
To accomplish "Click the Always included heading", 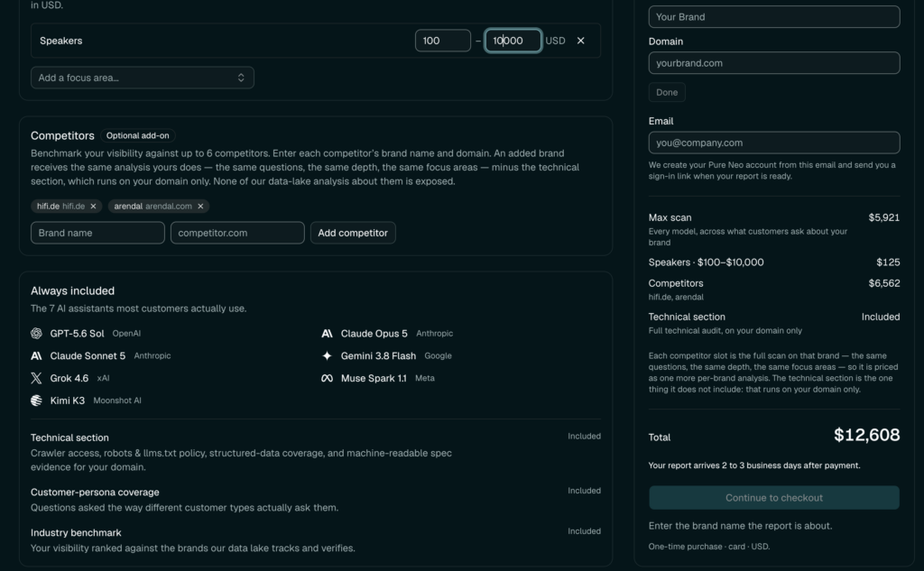I will (x=72, y=291).
